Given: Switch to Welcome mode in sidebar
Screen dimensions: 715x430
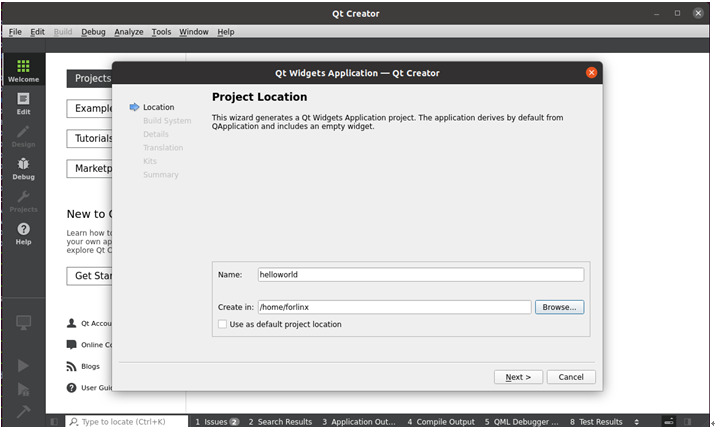Looking at the screenshot, I should (x=23, y=70).
